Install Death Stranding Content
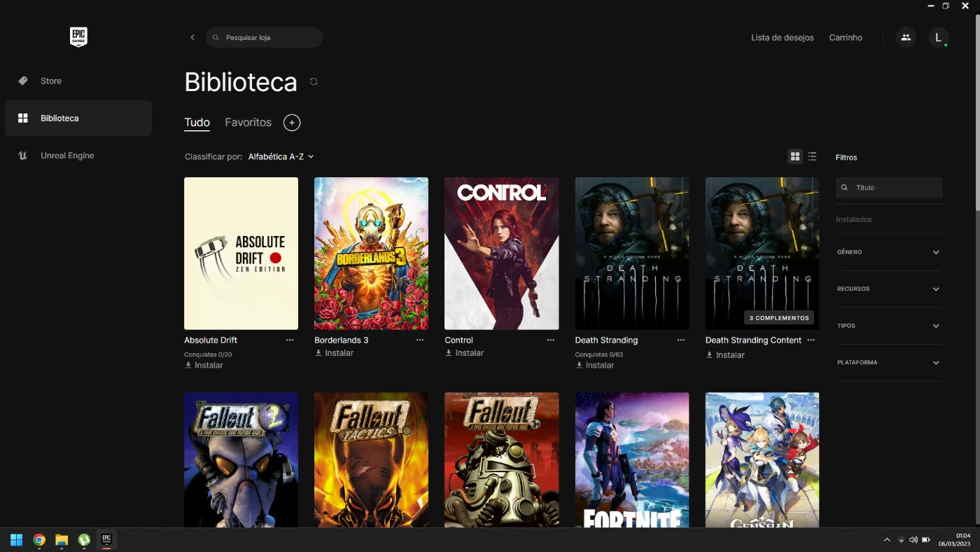The width and height of the screenshot is (980, 552). (x=725, y=355)
